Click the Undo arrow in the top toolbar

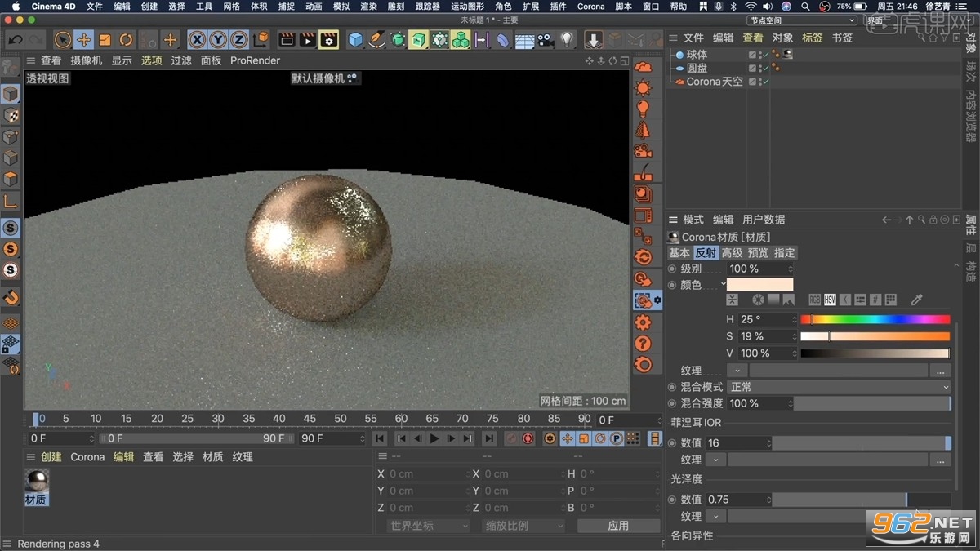click(x=15, y=39)
